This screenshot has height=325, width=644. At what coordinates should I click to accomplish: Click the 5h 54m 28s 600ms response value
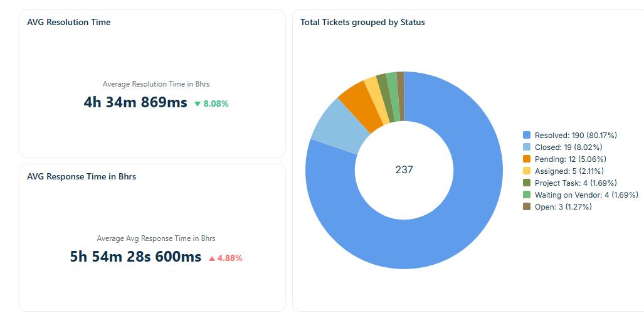click(x=135, y=257)
